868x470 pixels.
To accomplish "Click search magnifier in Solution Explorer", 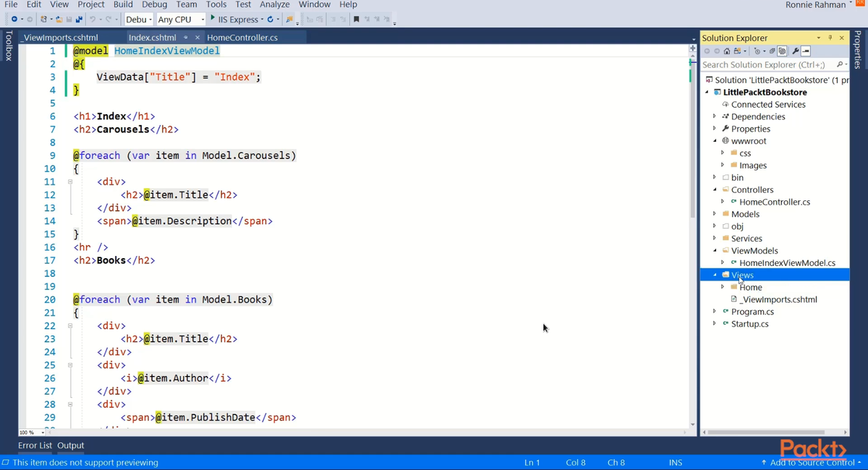I will pos(839,64).
